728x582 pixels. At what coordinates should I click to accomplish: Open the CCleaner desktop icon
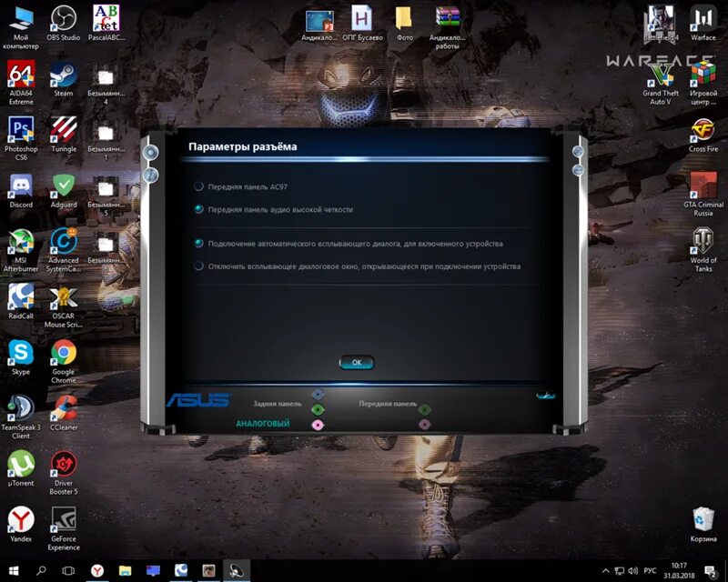tap(64, 413)
